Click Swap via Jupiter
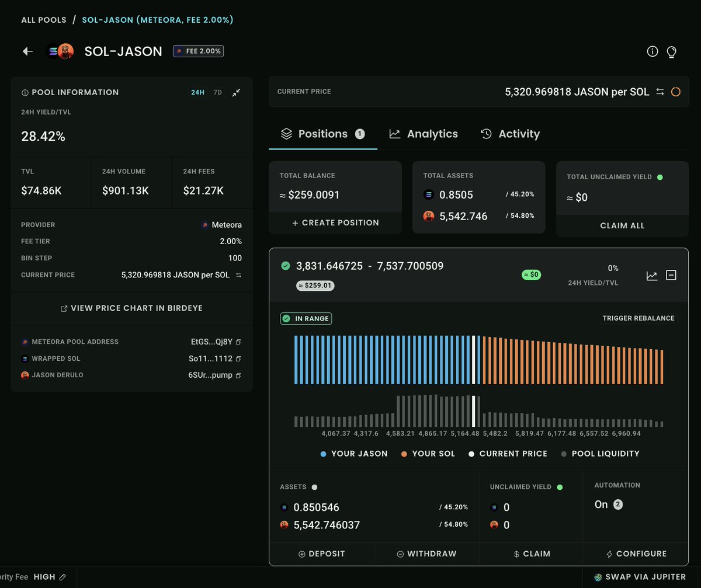 [640, 577]
